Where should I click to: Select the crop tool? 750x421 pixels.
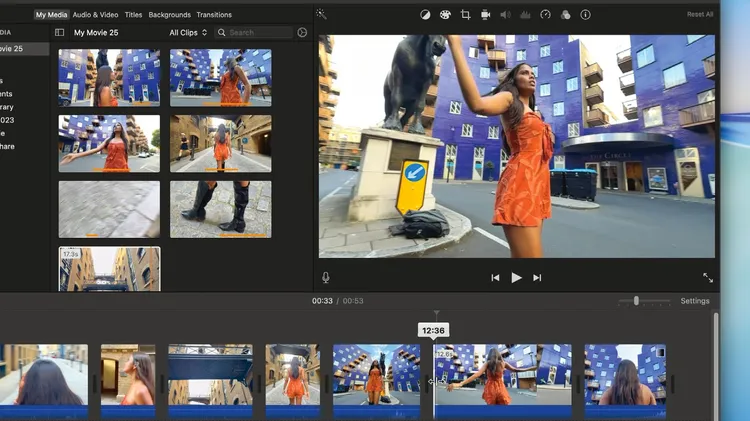pyautogui.click(x=465, y=15)
